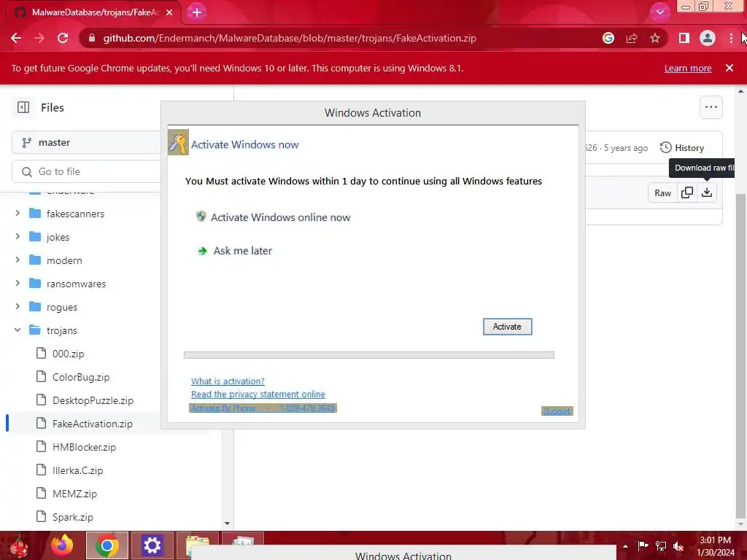
Task: Click the forward navigation arrow
Action: click(x=39, y=38)
